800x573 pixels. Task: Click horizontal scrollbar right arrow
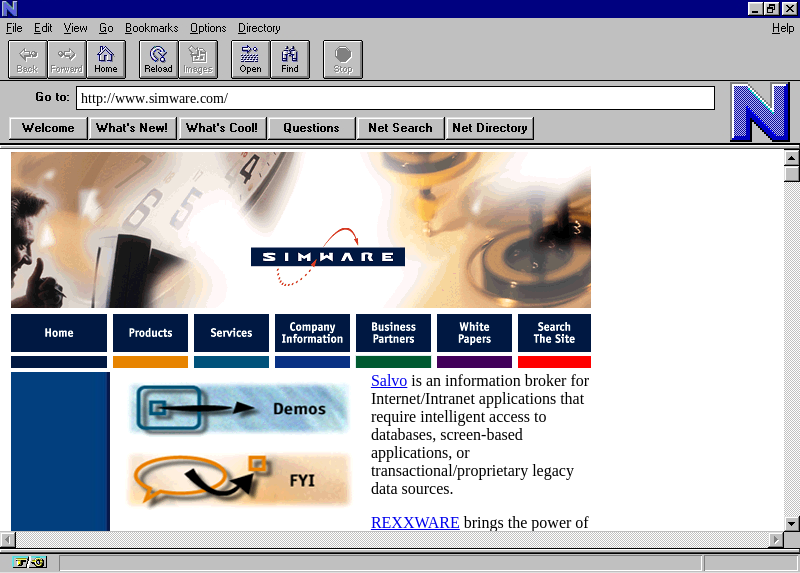(x=776, y=539)
